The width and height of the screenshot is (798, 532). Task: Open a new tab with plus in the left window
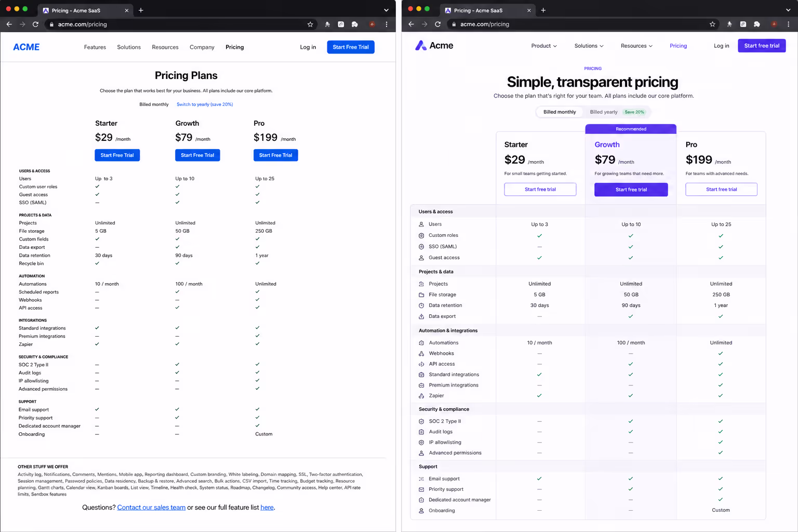[x=141, y=10]
